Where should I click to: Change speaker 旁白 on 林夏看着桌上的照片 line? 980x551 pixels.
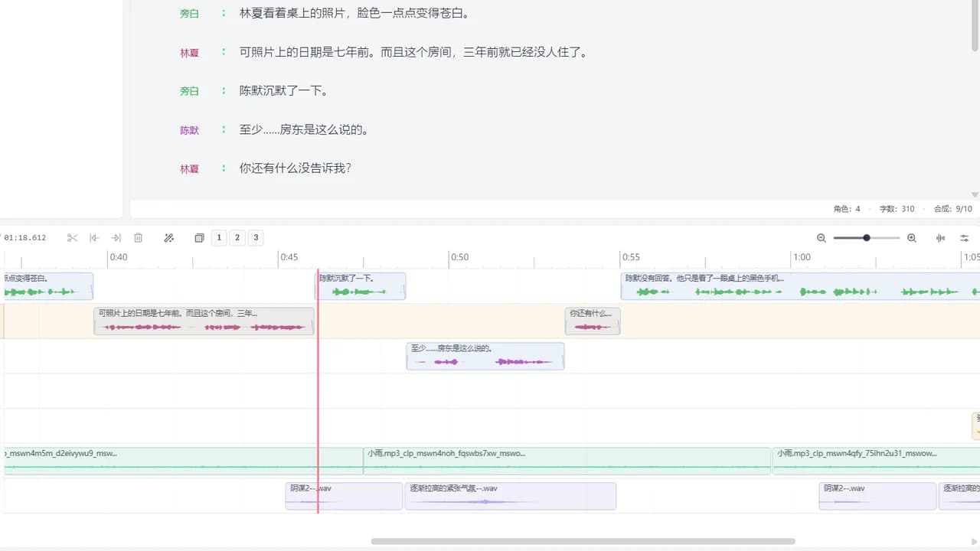(x=189, y=14)
